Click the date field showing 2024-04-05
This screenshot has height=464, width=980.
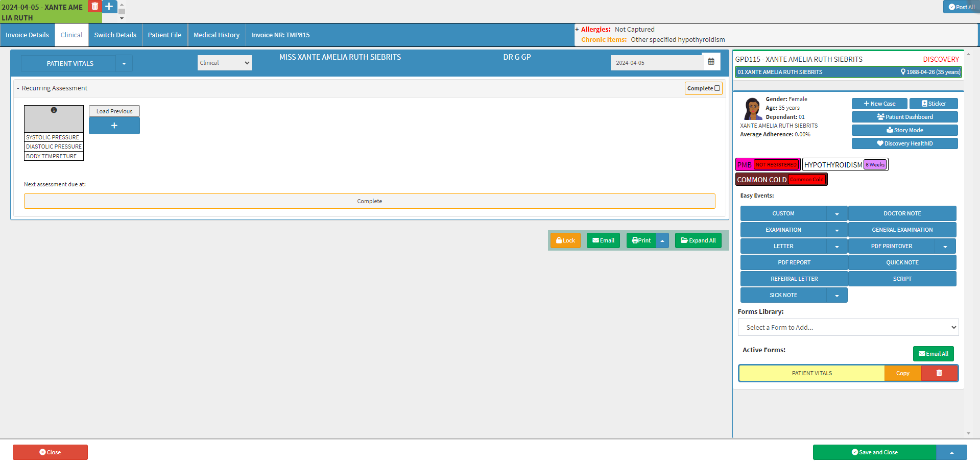656,63
